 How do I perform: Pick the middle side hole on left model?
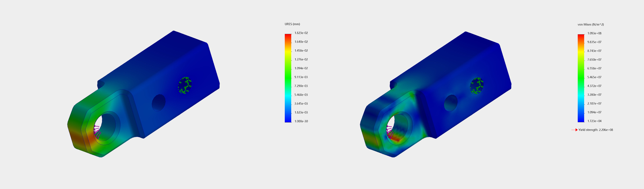pyautogui.click(x=159, y=103)
